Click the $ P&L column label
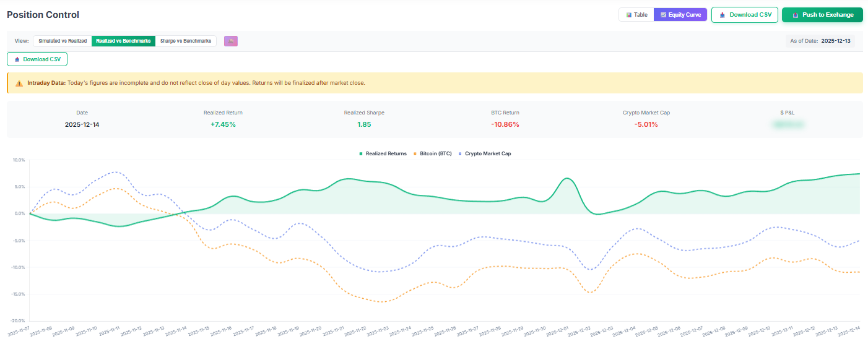The image size is (868, 339). point(787,113)
